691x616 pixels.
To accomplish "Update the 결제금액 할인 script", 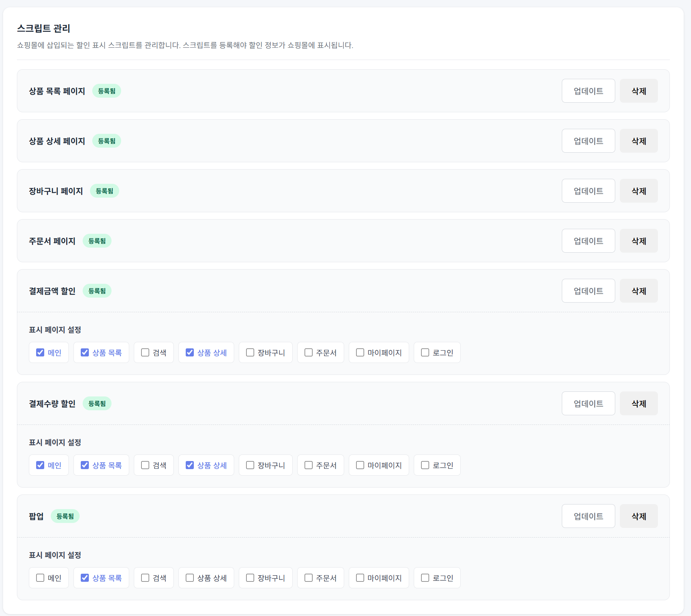I will click(x=588, y=291).
